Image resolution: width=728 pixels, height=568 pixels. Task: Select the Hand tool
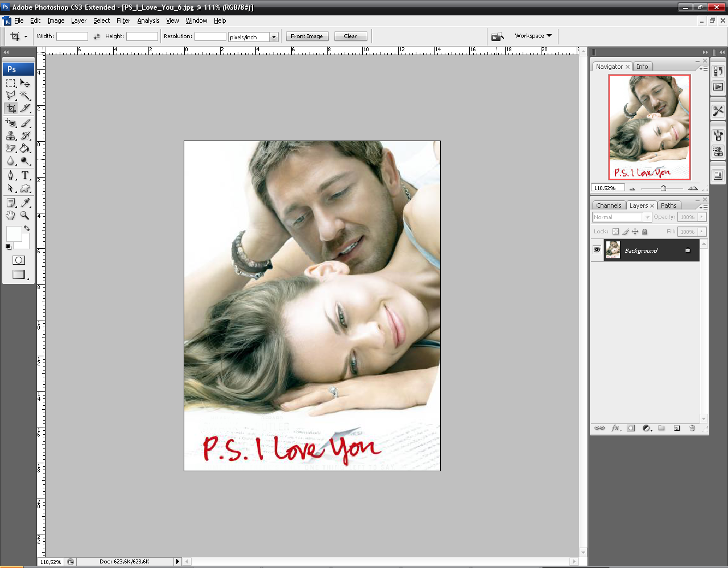[x=11, y=215]
